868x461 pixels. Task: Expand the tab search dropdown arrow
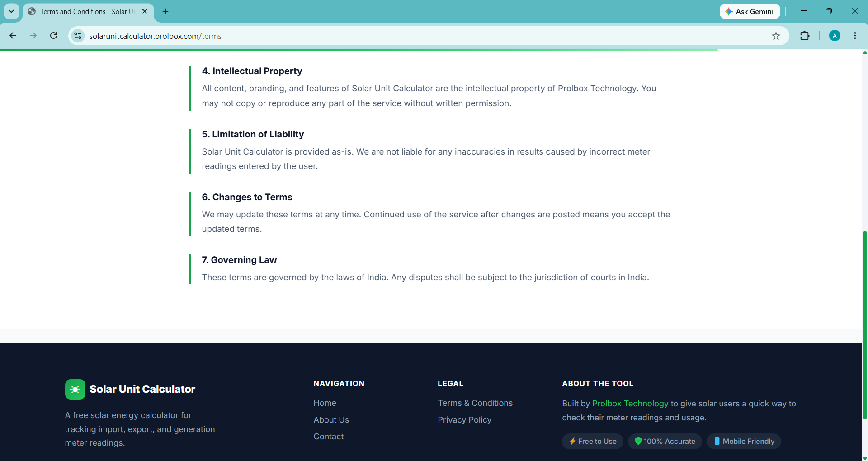(x=11, y=11)
